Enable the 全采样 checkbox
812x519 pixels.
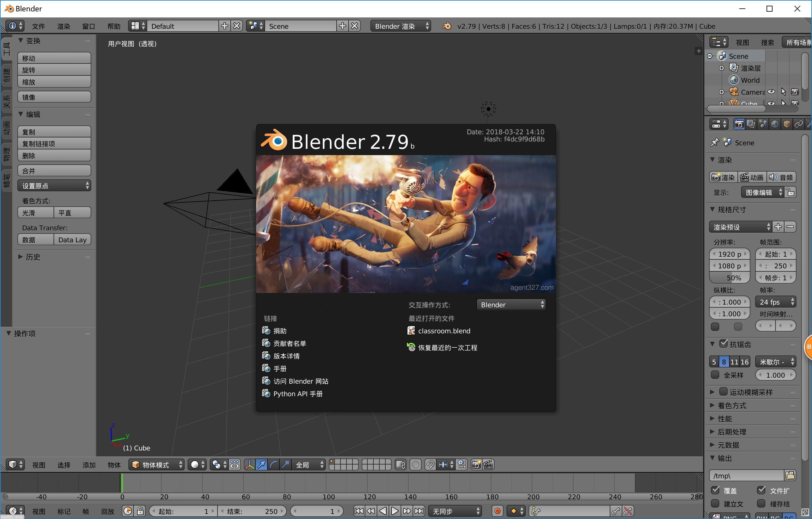pyautogui.click(x=715, y=375)
